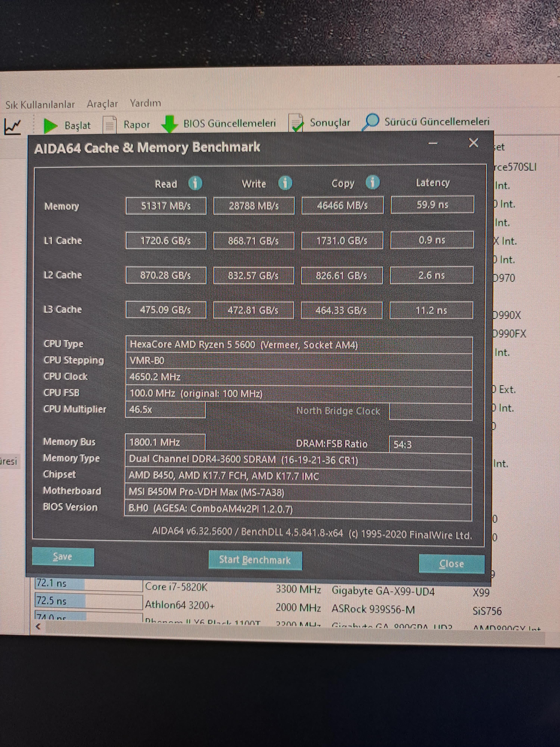
Task: Click L1 Cache Copy 1731.0 GB/s
Action: [342, 240]
